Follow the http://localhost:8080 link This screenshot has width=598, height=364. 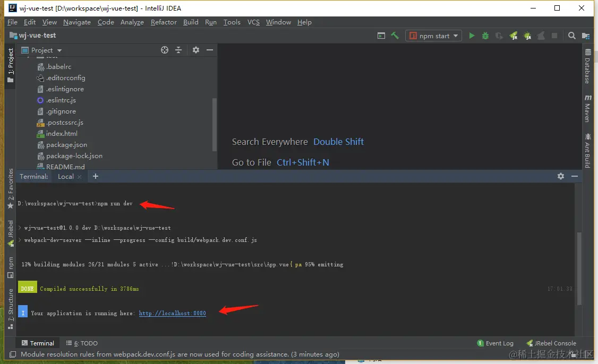pos(173,313)
